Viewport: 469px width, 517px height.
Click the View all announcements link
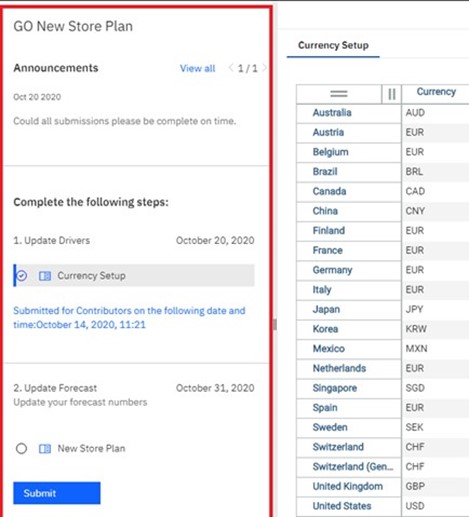pos(198,68)
